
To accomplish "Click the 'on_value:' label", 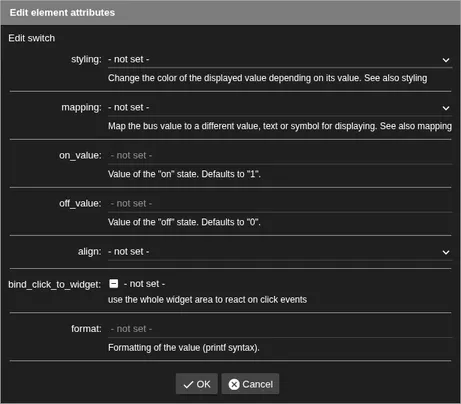I will pos(80,156).
